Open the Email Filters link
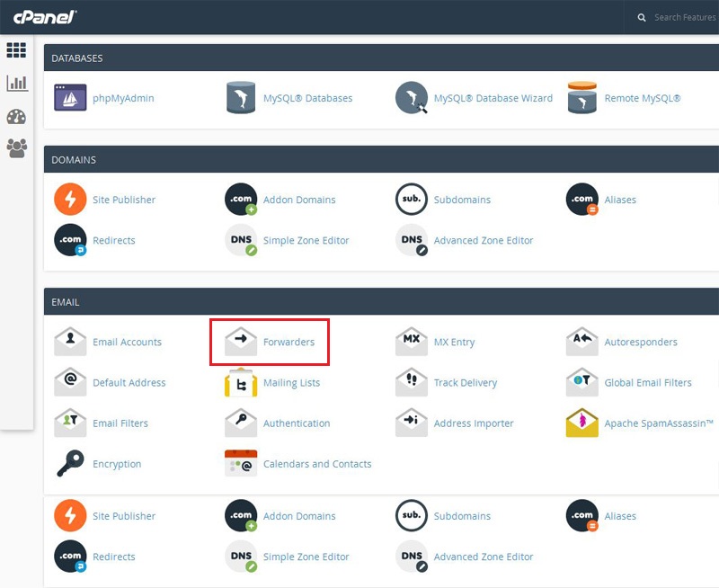Viewport: 719px width, 588px height. [120, 423]
